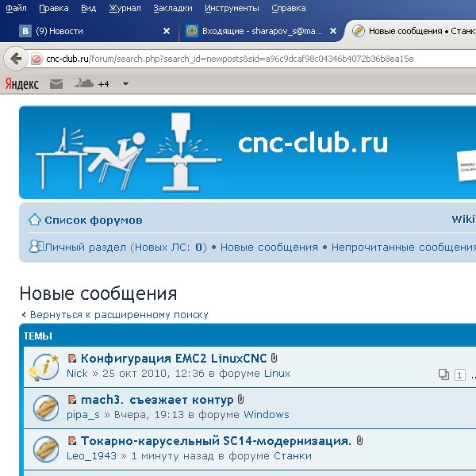Jump to new post in mach3 topic
This screenshot has height=476, width=476.
(x=72, y=400)
